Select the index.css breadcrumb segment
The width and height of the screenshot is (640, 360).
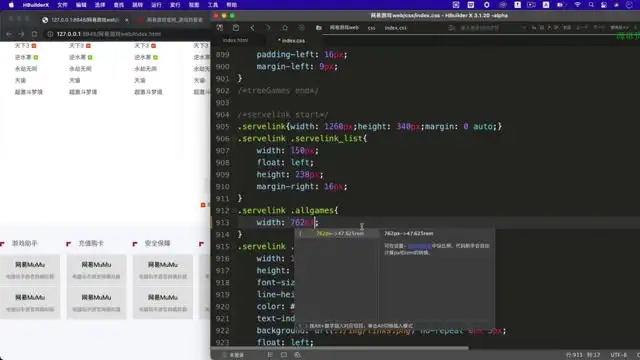click(x=396, y=28)
